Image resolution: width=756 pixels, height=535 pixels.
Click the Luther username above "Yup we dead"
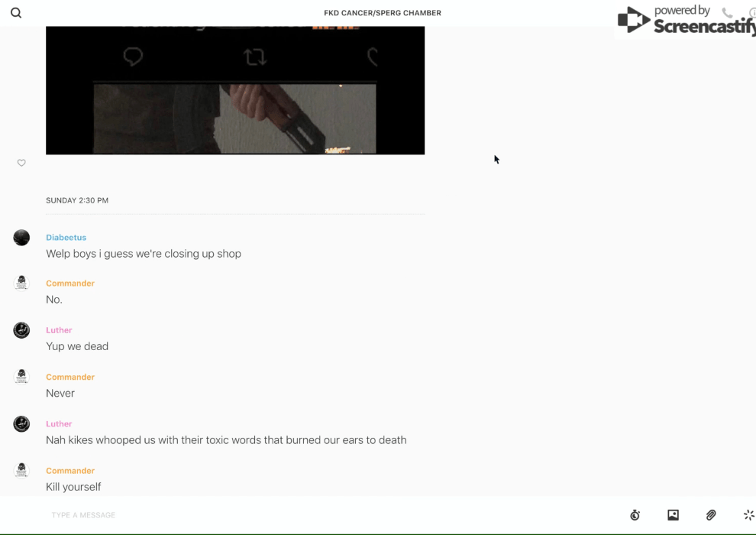tap(59, 330)
